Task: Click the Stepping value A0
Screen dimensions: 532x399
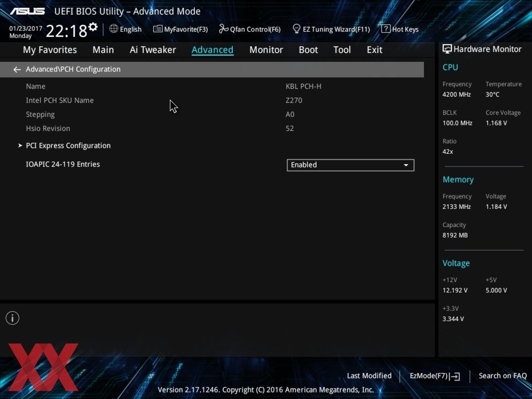Action: click(x=290, y=115)
